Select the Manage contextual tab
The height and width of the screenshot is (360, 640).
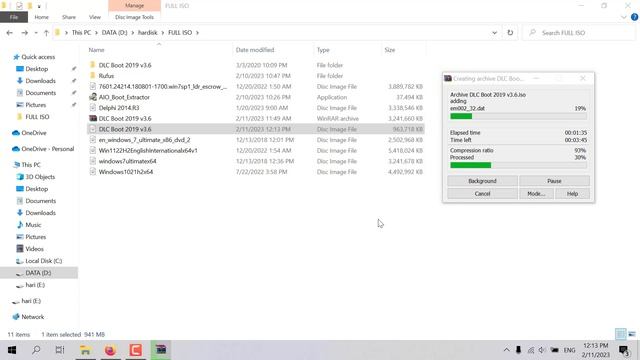click(134, 6)
